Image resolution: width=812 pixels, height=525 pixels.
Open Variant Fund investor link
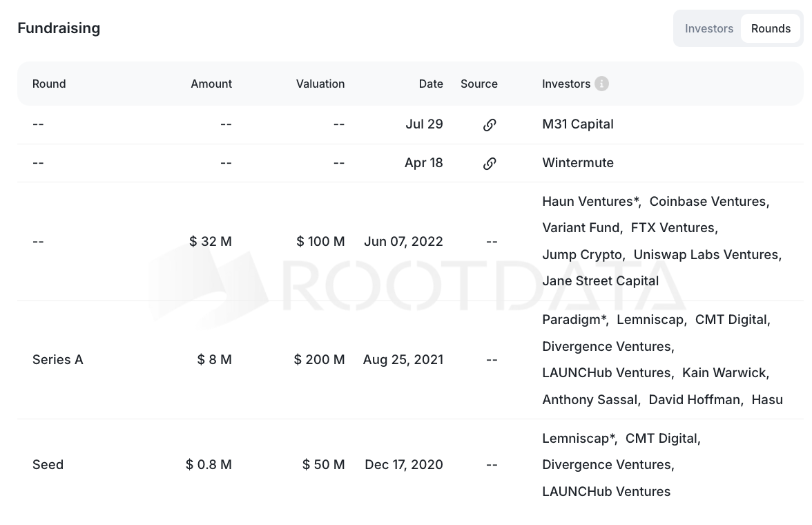point(581,227)
